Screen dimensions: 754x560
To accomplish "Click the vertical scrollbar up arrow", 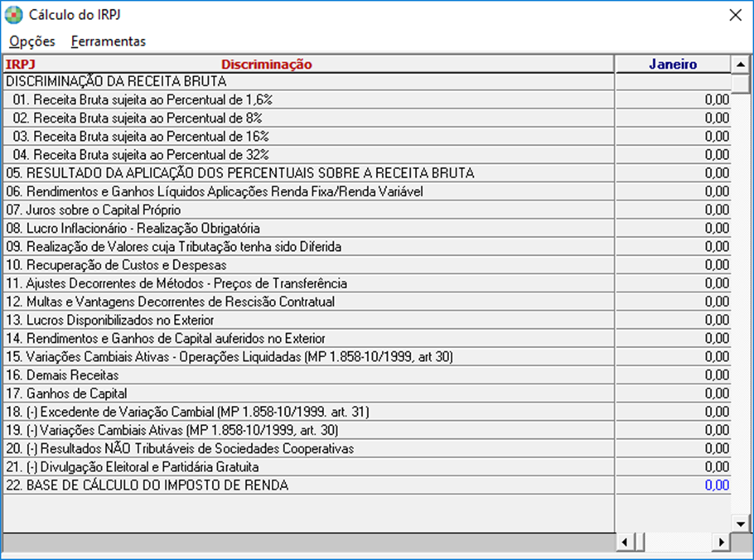I will tap(741, 65).
